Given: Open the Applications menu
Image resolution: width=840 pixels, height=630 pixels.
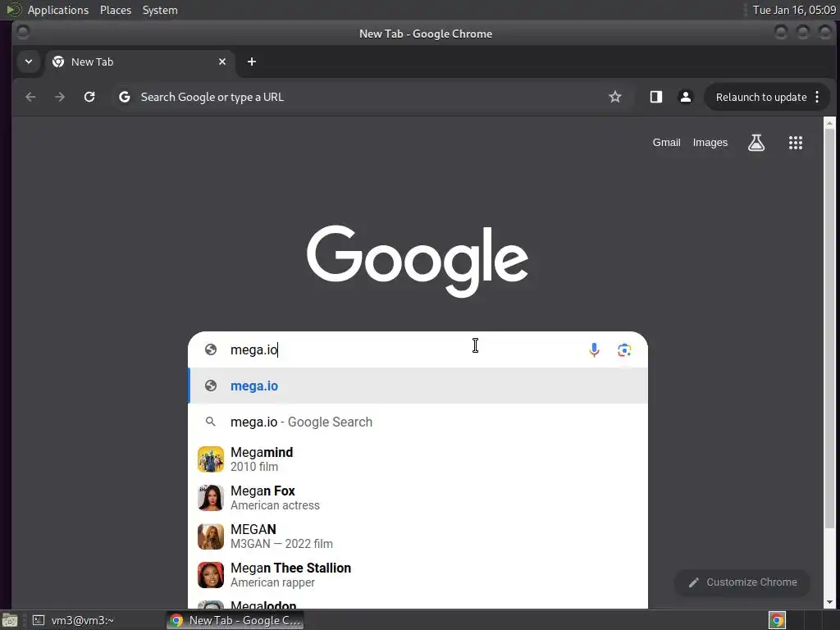Looking at the screenshot, I should click(58, 10).
